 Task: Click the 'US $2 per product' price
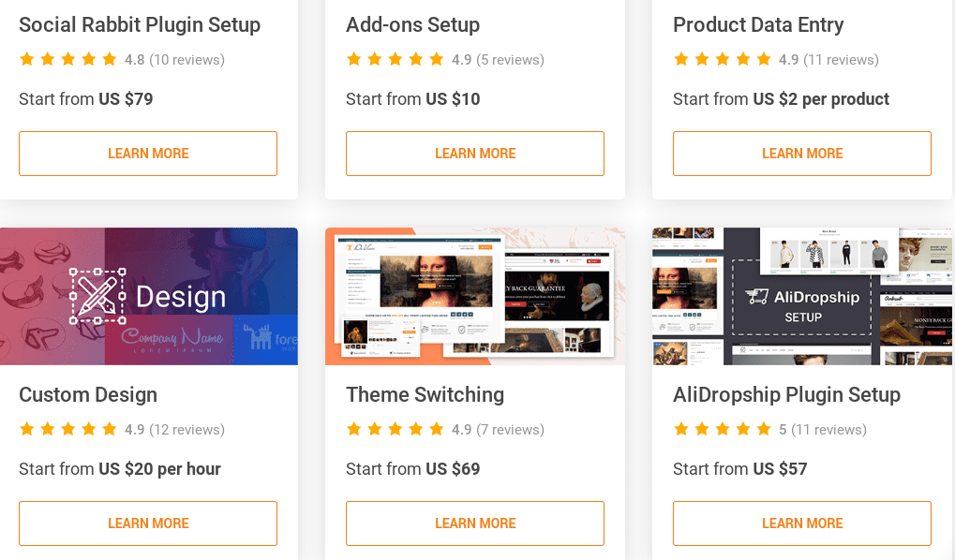coord(821,99)
